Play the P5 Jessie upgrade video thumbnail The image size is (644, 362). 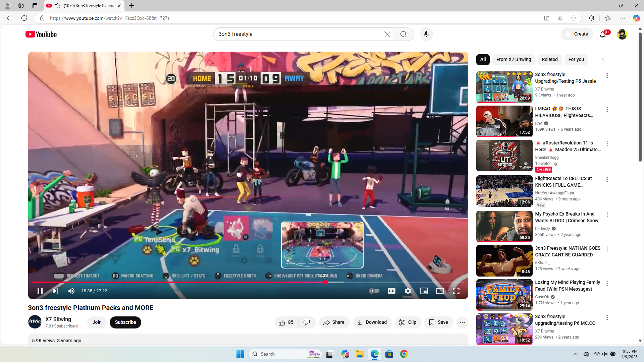click(x=504, y=87)
